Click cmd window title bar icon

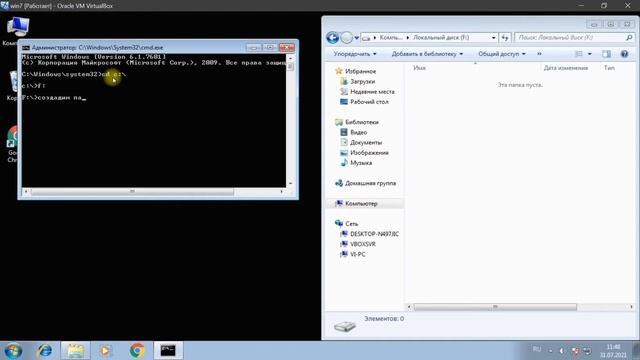click(26, 48)
